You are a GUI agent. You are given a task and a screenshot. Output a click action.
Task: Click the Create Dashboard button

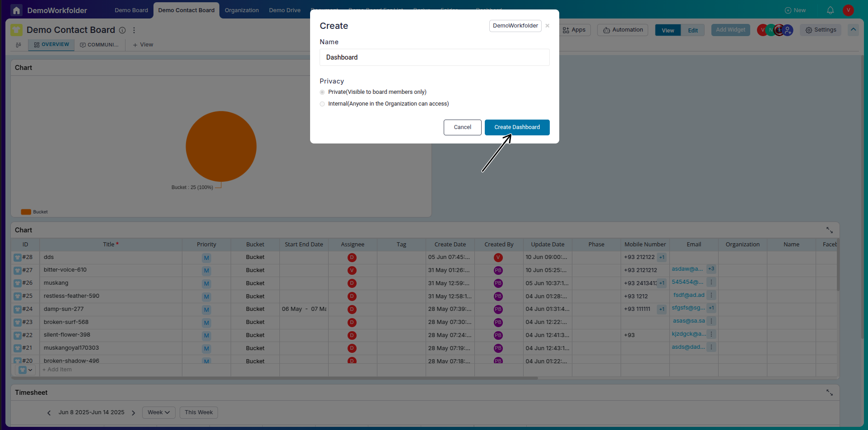click(517, 127)
